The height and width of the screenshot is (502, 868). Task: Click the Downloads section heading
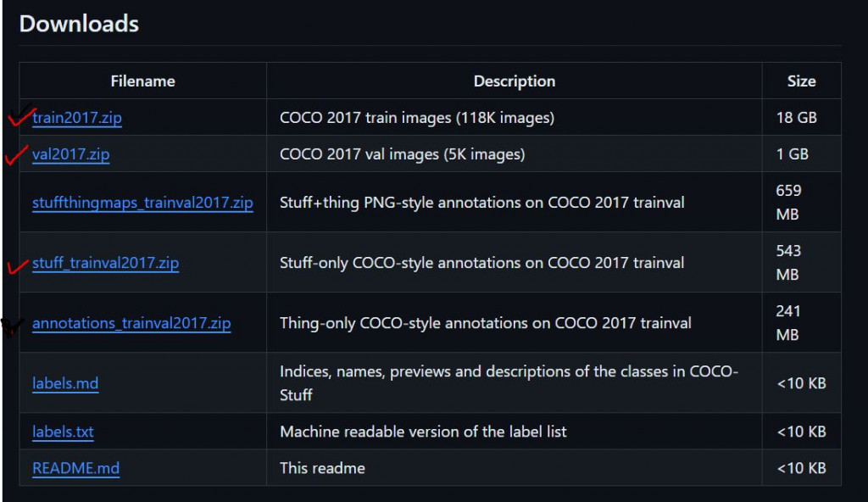pos(79,24)
